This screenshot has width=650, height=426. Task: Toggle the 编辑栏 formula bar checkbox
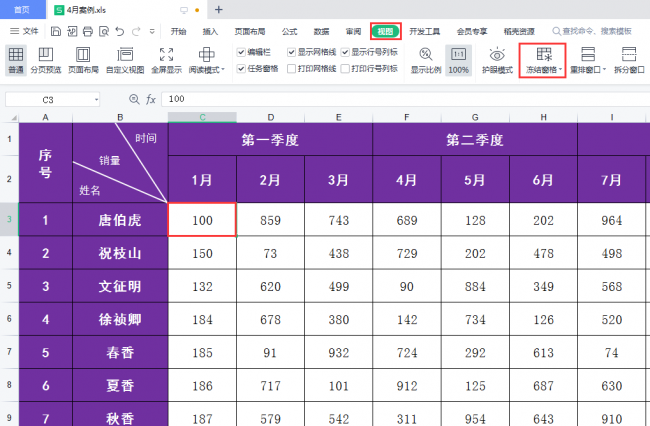(241, 52)
